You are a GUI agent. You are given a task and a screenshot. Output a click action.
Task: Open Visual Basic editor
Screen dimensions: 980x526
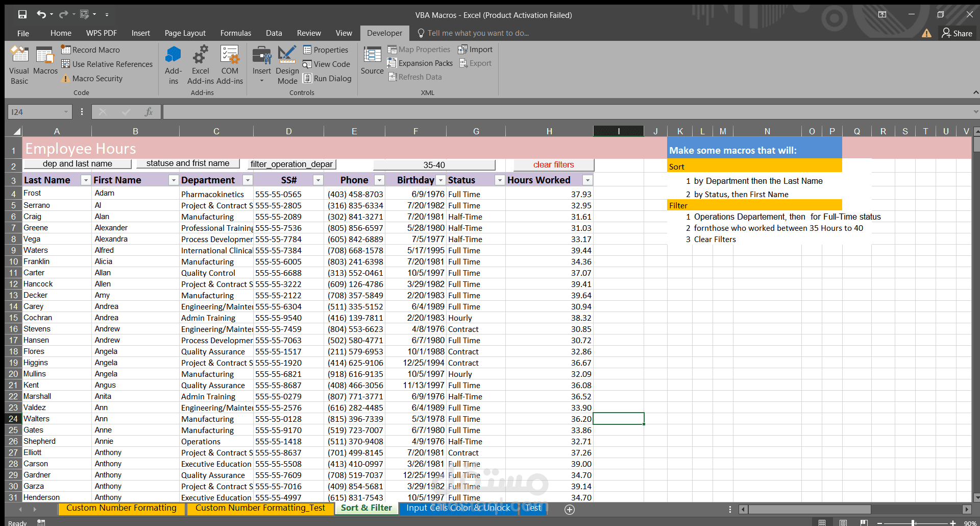click(x=19, y=65)
